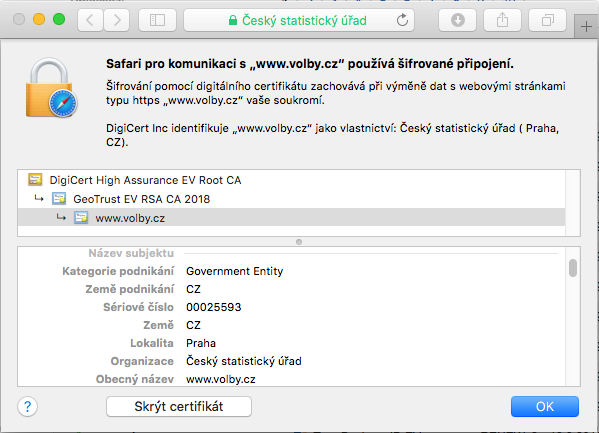Click the large padlock Safari icon
Image resolution: width=599 pixels, height=433 pixels.
click(50, 88)
